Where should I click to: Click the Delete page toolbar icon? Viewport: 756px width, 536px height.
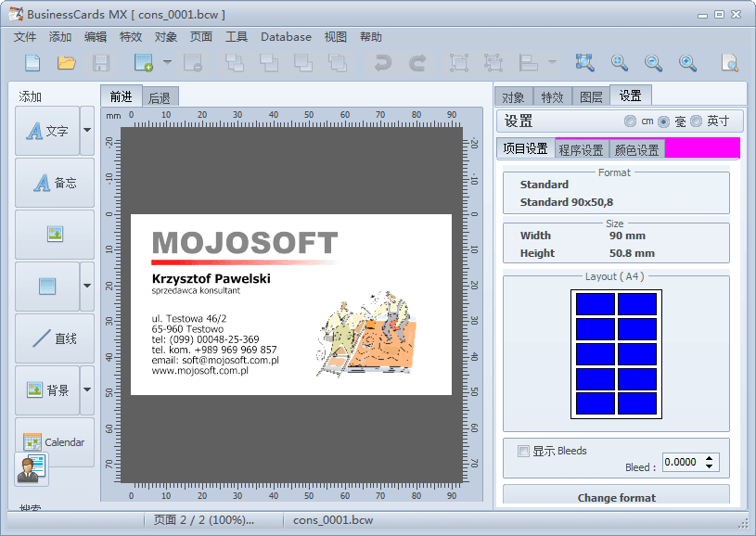coord(193,63)
